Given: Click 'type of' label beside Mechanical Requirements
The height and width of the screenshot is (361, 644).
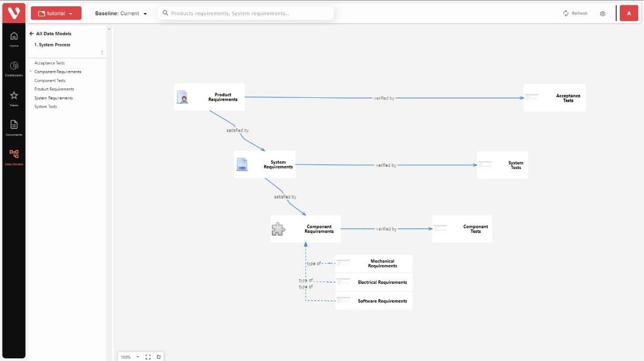Looking at the screenshot, I should coord(313,263).
